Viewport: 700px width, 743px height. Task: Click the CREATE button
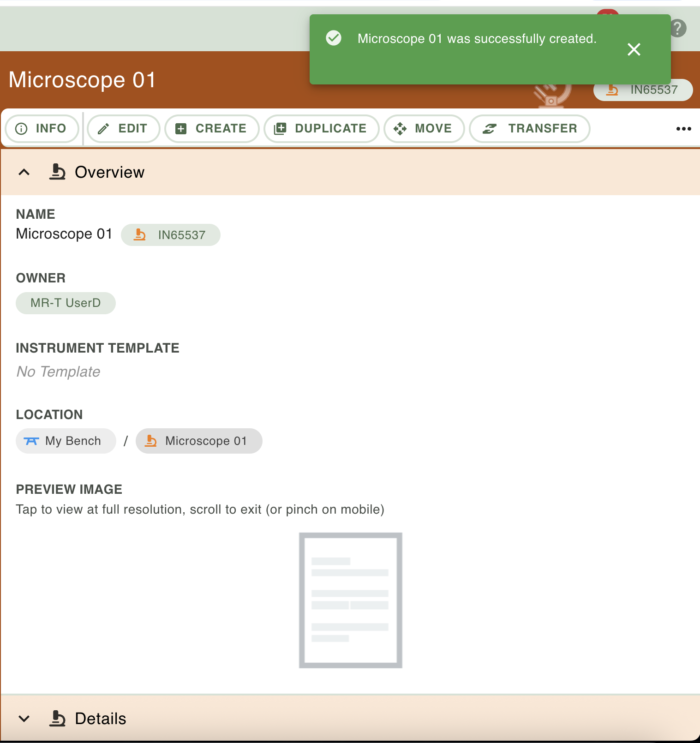[x=212, y=129]
